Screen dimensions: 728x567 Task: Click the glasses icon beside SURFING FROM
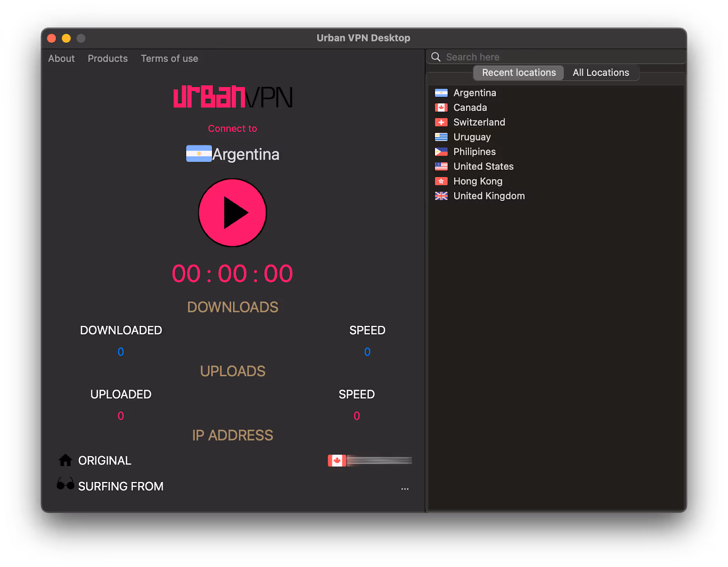coord(66,484)
